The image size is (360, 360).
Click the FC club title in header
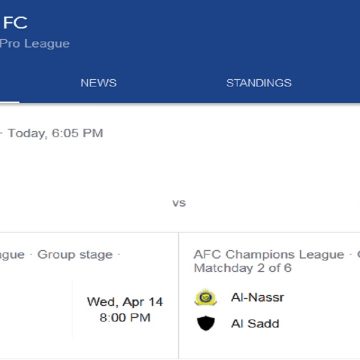15,23
